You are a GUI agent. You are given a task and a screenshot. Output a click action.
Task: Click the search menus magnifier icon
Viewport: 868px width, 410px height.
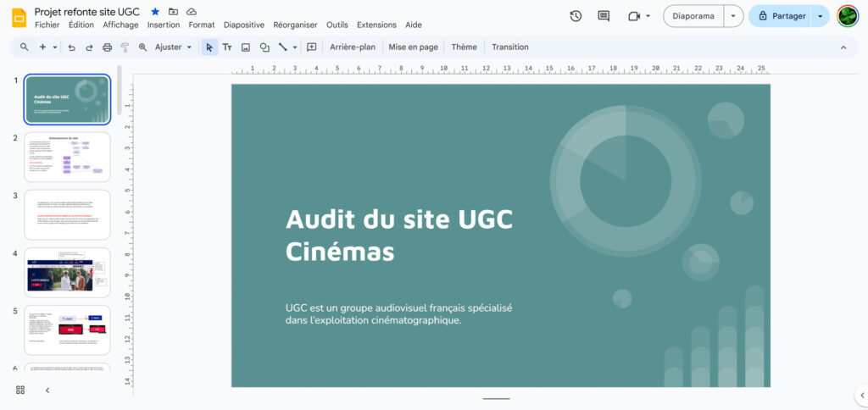25,47
